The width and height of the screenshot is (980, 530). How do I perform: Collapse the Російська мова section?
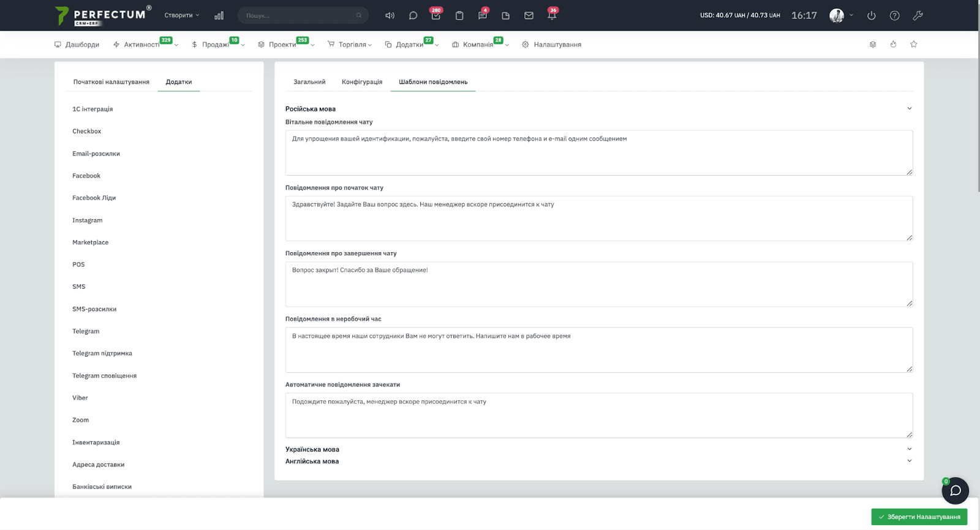coord(599,109)
